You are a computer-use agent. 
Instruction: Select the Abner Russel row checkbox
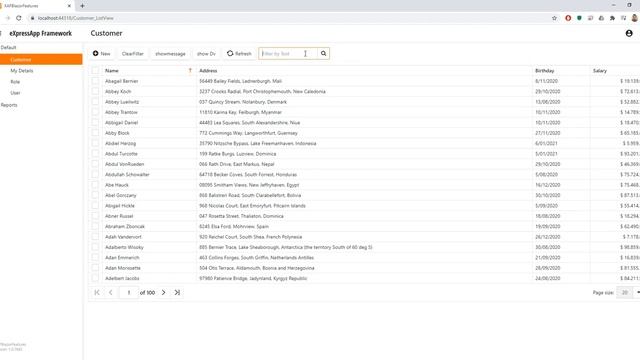click(x=95, y=216)
